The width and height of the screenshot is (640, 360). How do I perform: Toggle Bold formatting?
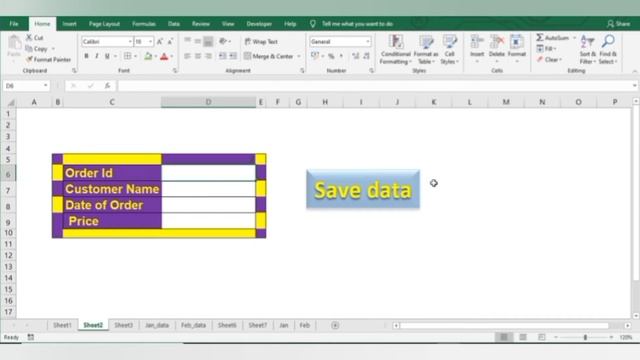pyautogui.click(x=86, y=56)
